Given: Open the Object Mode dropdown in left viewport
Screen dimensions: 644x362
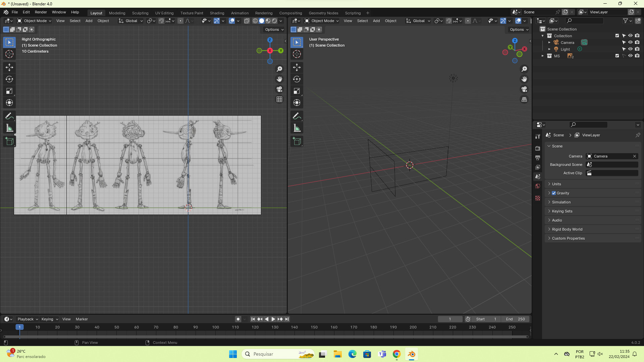Looking at the screenshot, I should (x=34, y=21).
